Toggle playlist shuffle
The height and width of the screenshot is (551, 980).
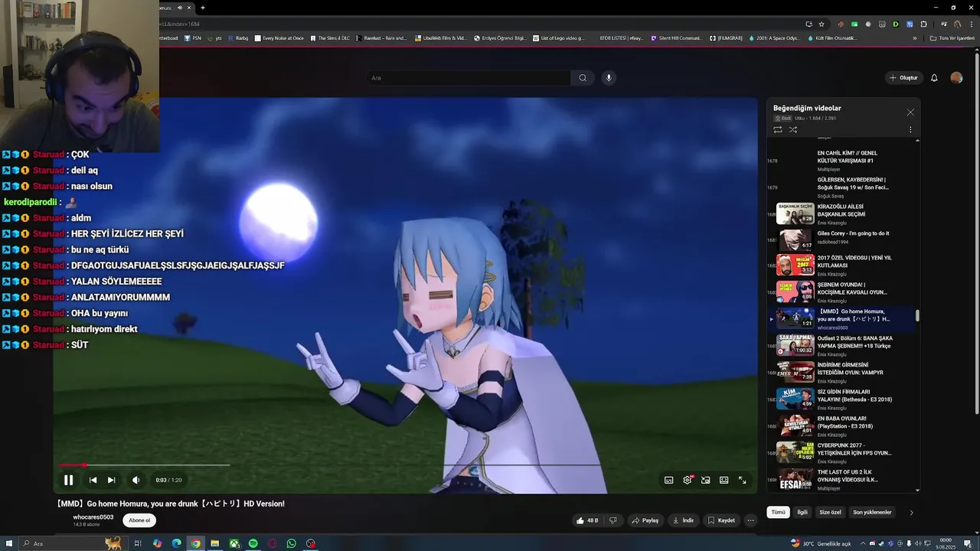click(793, 129)
